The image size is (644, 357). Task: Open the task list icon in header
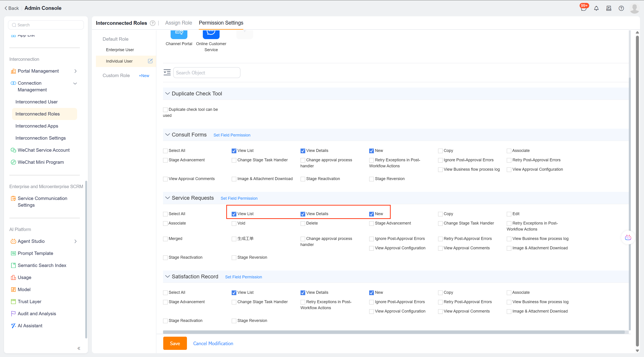[x=609, y=8]
